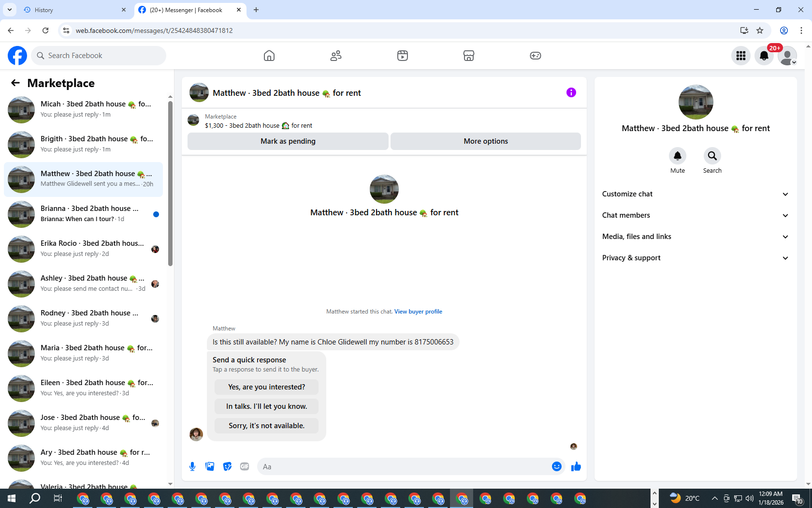Go back using the Marketplace back arrow
Screen dimensions: 812x508
click(15, 83)
